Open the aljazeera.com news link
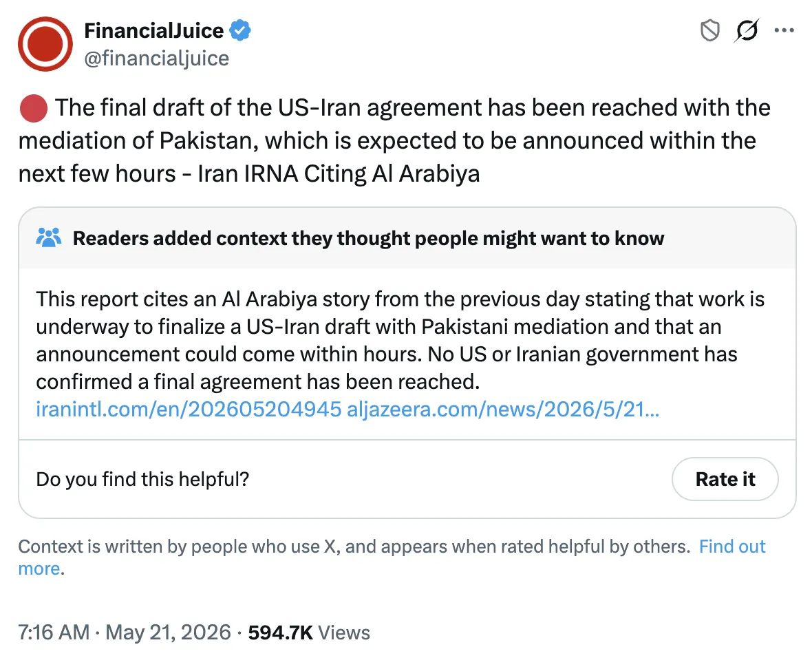Image resolution: width=812 pixels, height=658 pixels. [503, 410]
